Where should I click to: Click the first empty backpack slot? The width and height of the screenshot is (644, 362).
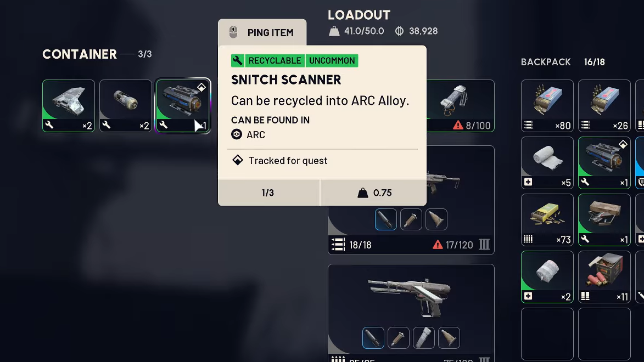[547, 334]
